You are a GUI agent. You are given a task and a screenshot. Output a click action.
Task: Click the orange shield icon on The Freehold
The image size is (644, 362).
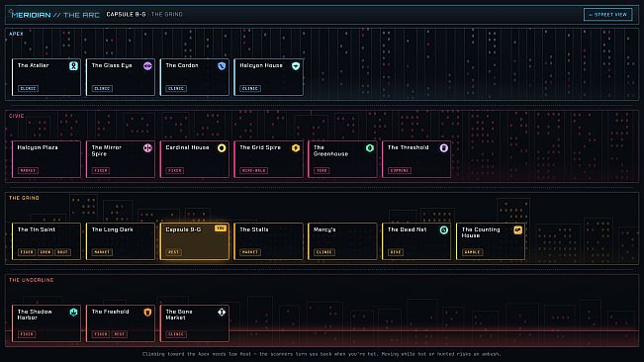[x=147, y=312]
